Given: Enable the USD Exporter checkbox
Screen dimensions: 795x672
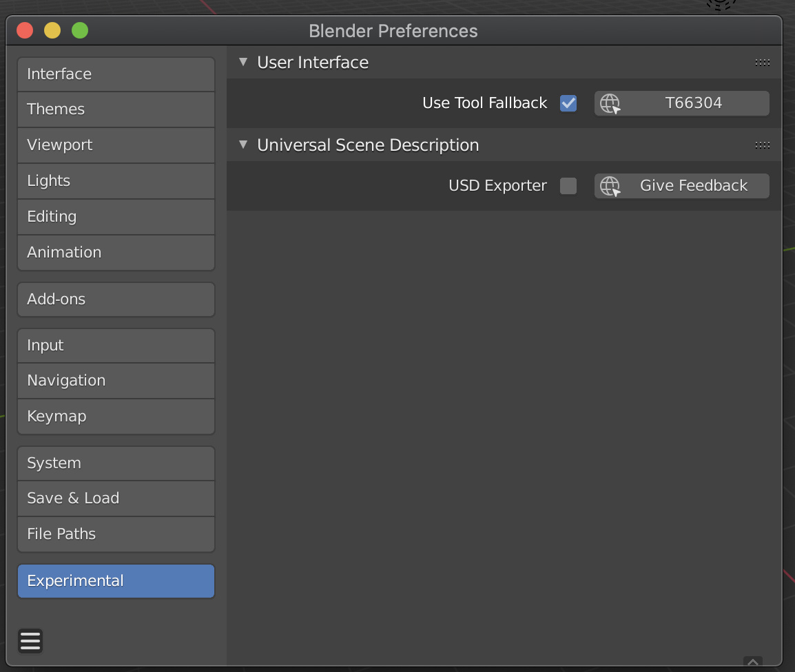Looking at the screenshot, I should [x=568, y=185].
